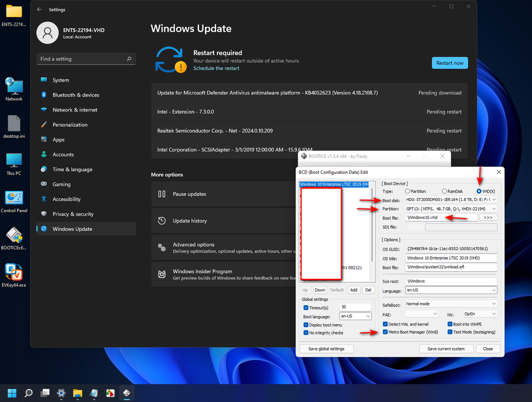Toggle Boot into WinPE checkbox
532x402 pixels.
click(450, 324)
